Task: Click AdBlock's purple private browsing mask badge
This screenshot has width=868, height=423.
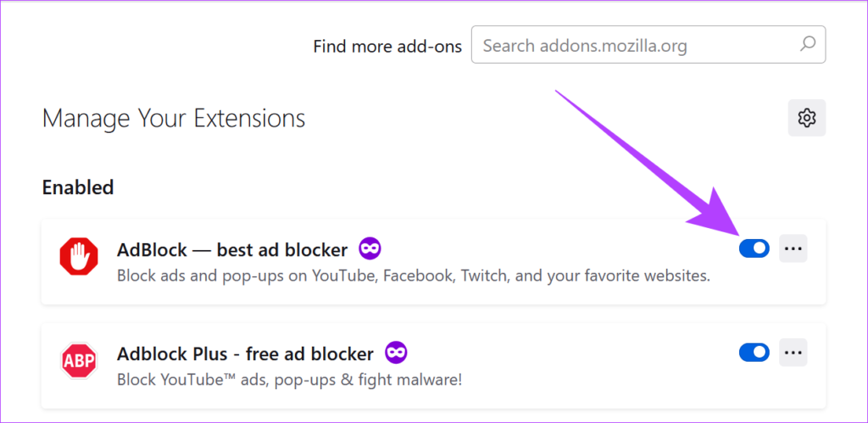Action: (370, 249)
